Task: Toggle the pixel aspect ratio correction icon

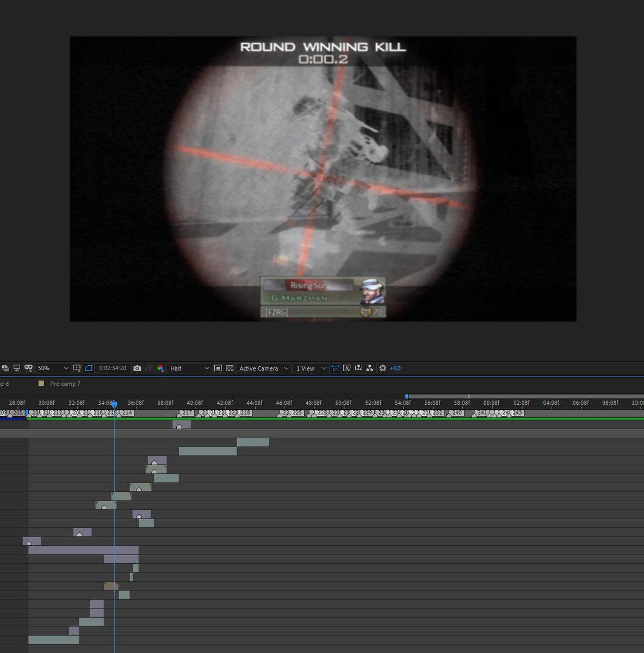Action: click(335, 368)
